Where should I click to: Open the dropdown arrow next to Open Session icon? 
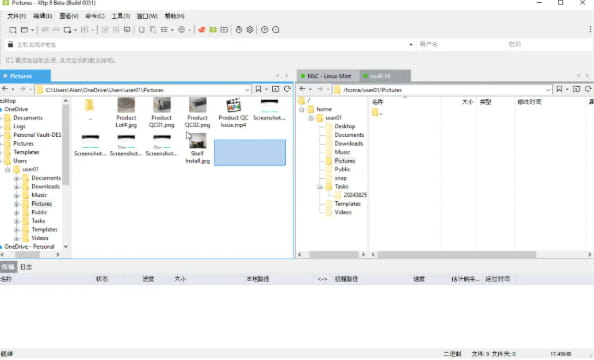[32, 30]
